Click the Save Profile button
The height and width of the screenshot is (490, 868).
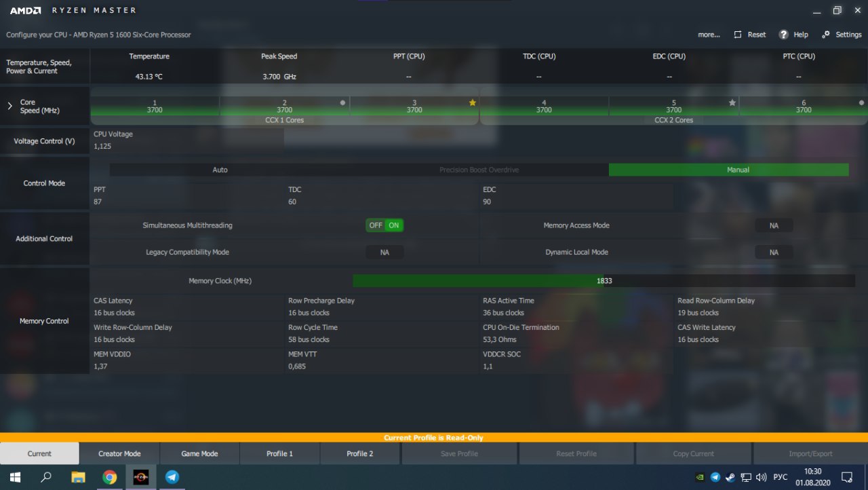click(x=459, y=453)
